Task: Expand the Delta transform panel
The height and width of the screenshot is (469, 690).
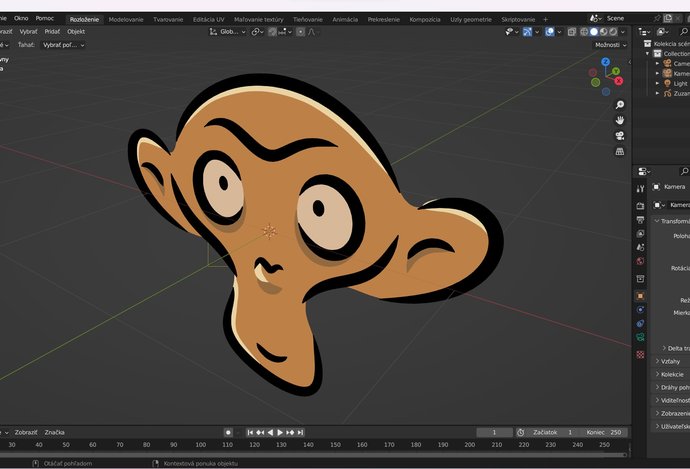Action: click(675, 348)
